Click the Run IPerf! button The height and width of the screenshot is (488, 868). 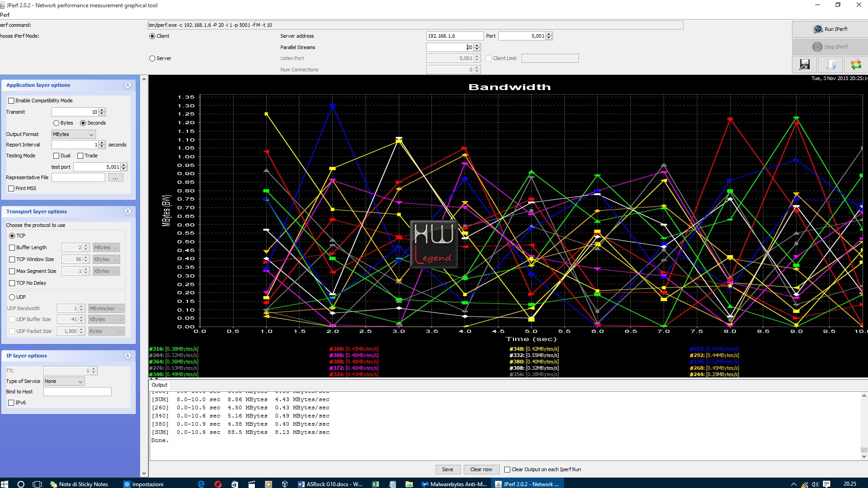click(830, 29)
